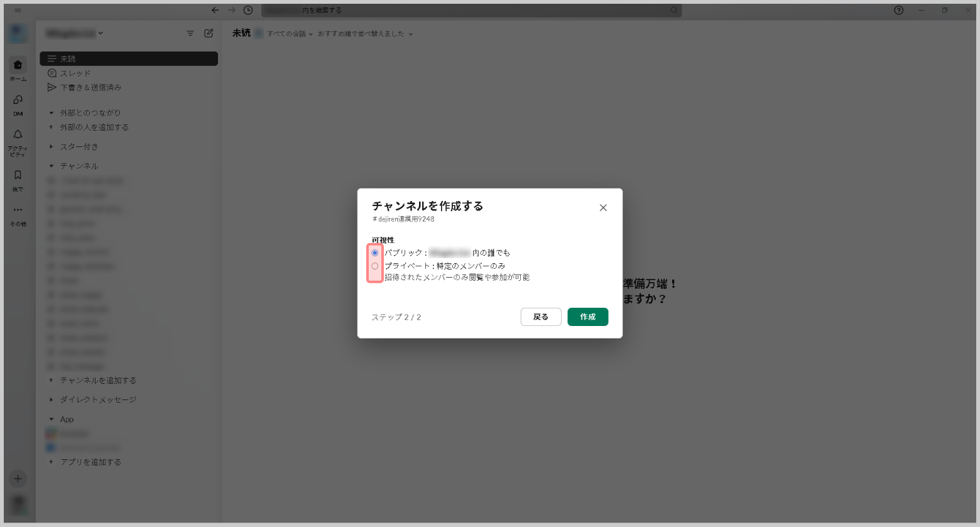This screenshot has width=980, height=527.
Task: Click the 作成 button
Action: point(587,317)
